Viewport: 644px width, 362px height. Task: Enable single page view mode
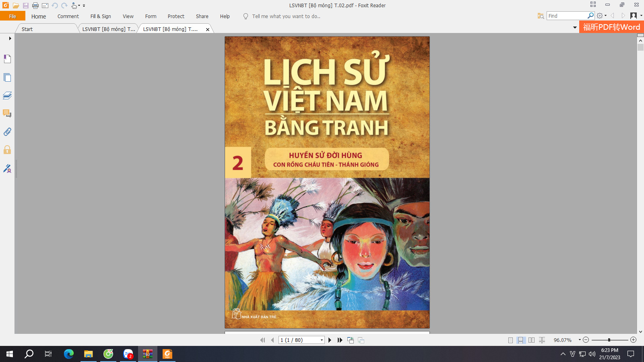[x=510, y=340]
